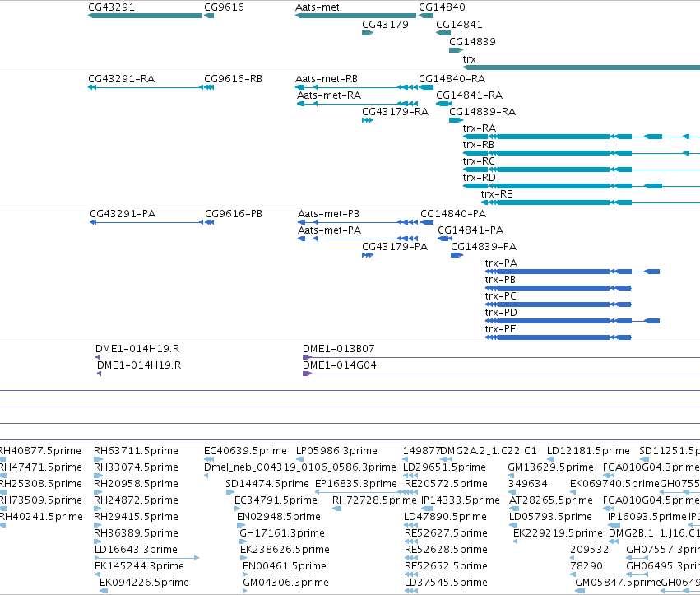The image size is (700, 595).
Task: Click the CG9616 gene label
Action: (224, 7)
